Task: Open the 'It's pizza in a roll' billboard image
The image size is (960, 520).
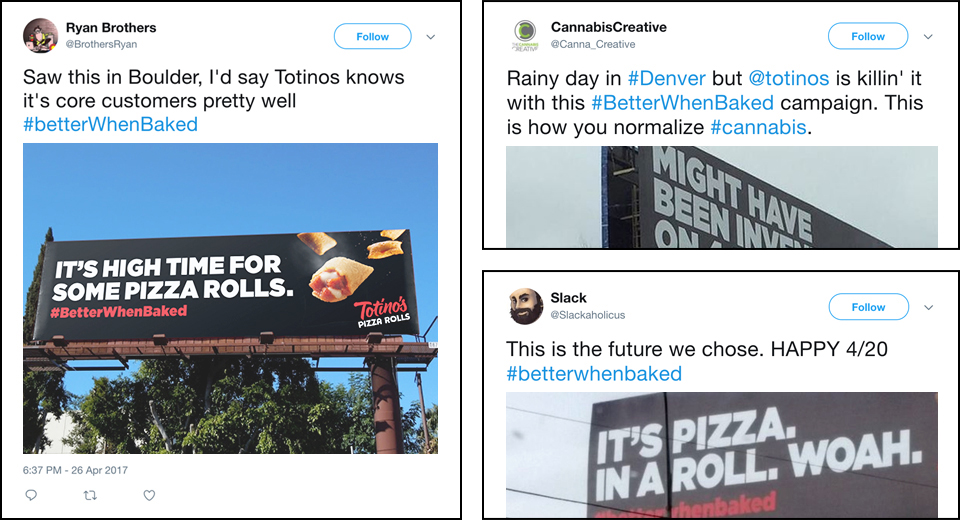Action: (722, 455)
